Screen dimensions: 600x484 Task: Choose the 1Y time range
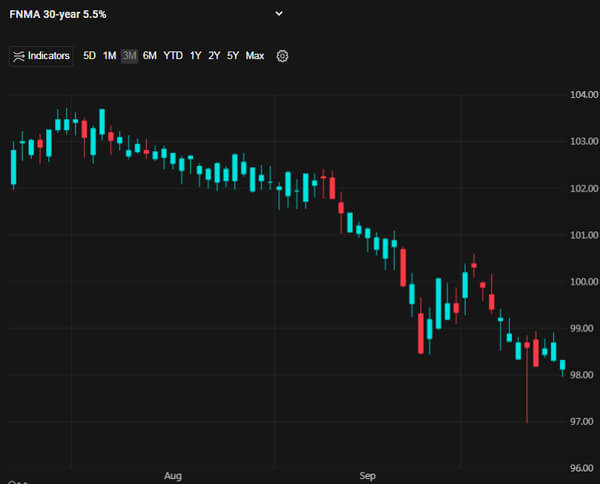(196, 56)
